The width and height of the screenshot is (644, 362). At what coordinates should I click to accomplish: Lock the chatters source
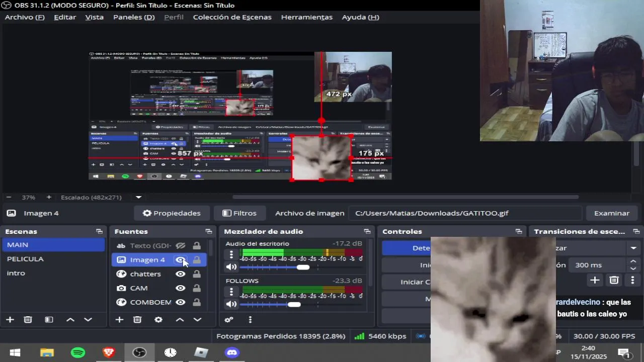coord(197,274)
